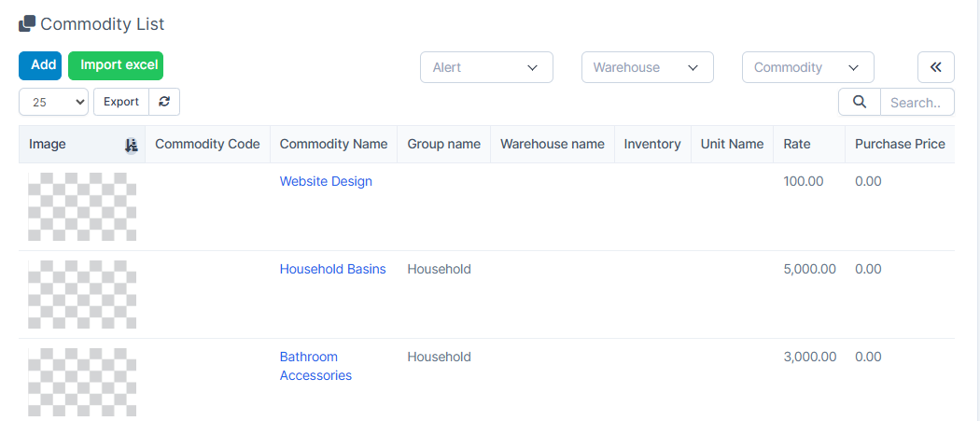Open the Bathroom Accessories link
Screen dimensions: 980x421
coord(315,366)
